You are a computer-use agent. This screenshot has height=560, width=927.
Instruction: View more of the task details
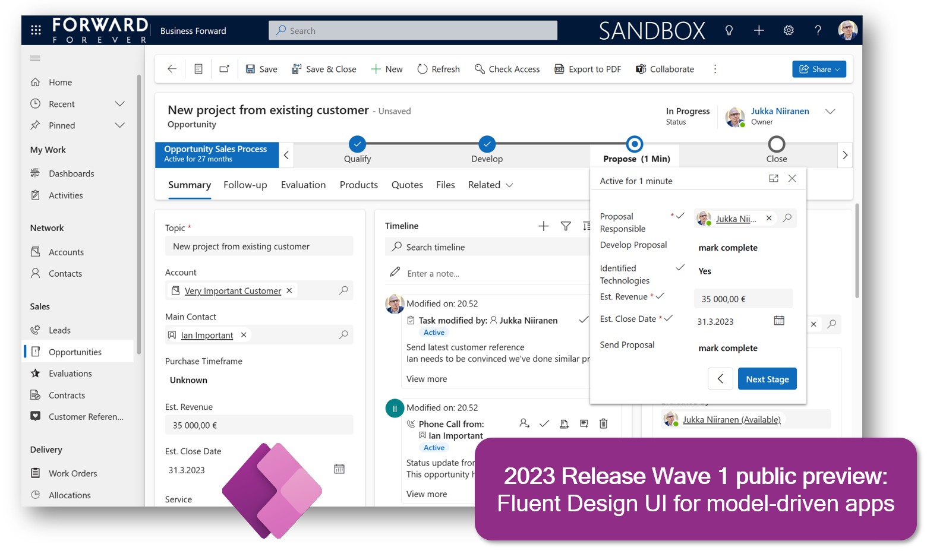(x=427, y=379)
